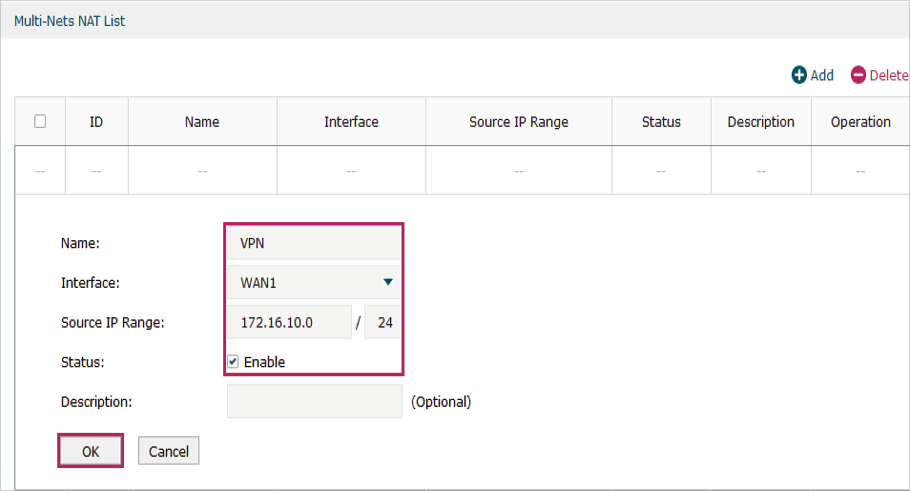Click the Interface column header
The image size is (910, 491).
[351, 122]
